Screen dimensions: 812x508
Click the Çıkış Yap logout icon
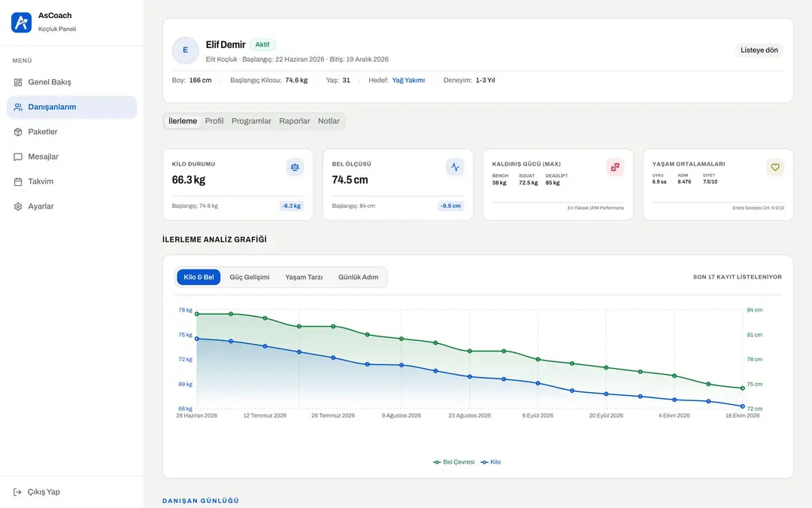pyautogui.click(x=17, y=492)
